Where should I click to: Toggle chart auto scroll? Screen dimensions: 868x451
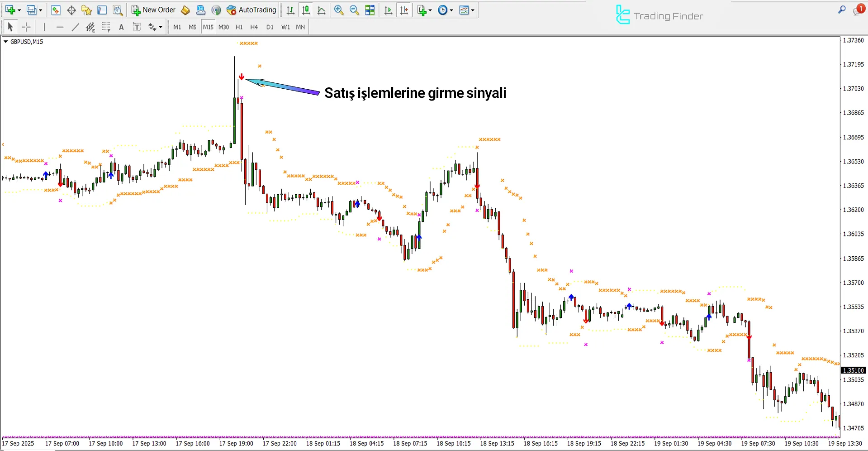point(388,10)
